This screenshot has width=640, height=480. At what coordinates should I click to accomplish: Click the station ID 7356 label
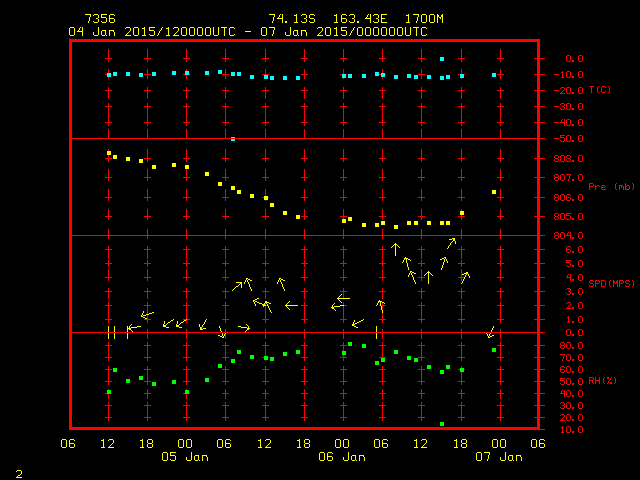click(x=99, y=19)
